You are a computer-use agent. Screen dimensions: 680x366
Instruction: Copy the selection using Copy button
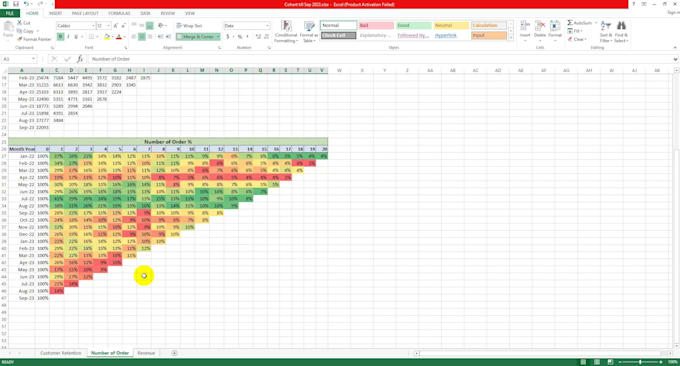26,31
